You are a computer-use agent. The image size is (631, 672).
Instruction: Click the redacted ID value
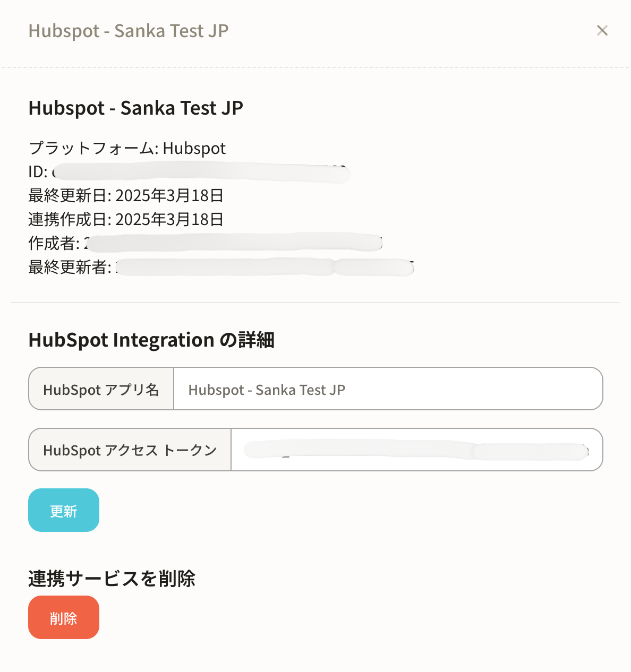[202, 173]
